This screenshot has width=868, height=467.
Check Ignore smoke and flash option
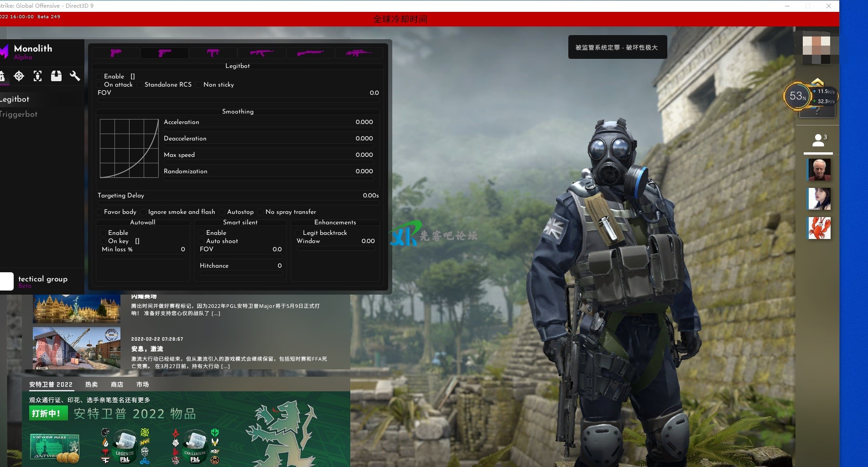pos(144,212)
